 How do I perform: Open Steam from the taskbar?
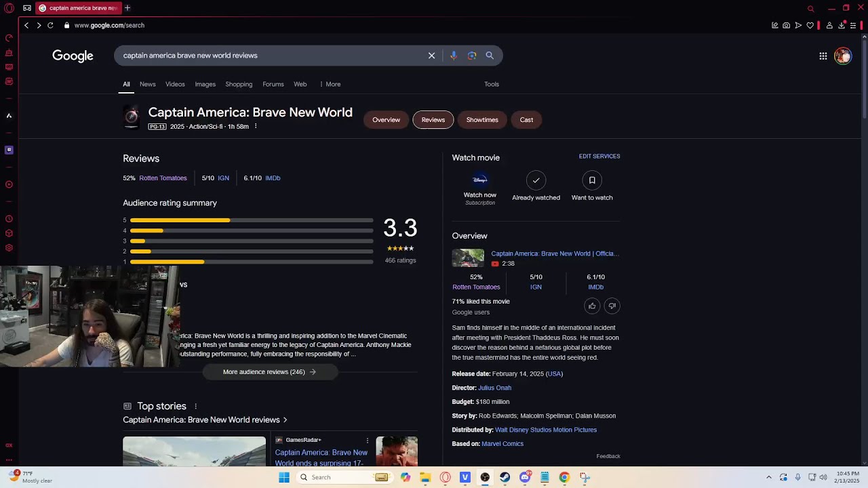click(x=505, y=477)
